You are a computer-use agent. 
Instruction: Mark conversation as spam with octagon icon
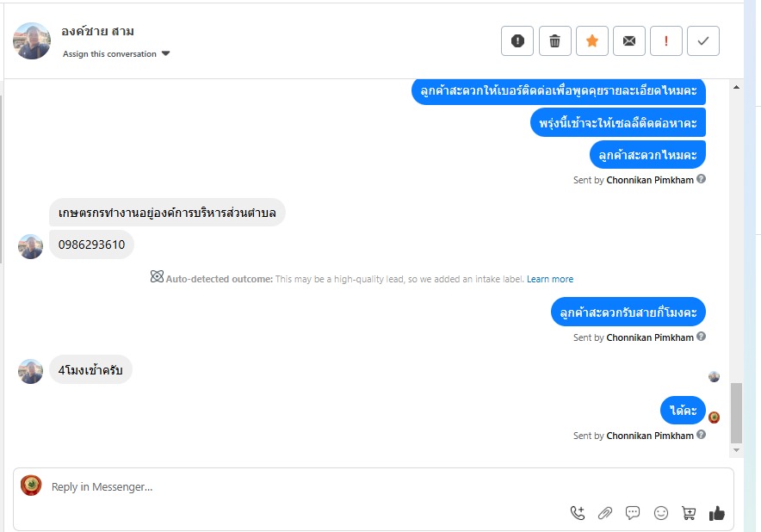coord(517,40)
